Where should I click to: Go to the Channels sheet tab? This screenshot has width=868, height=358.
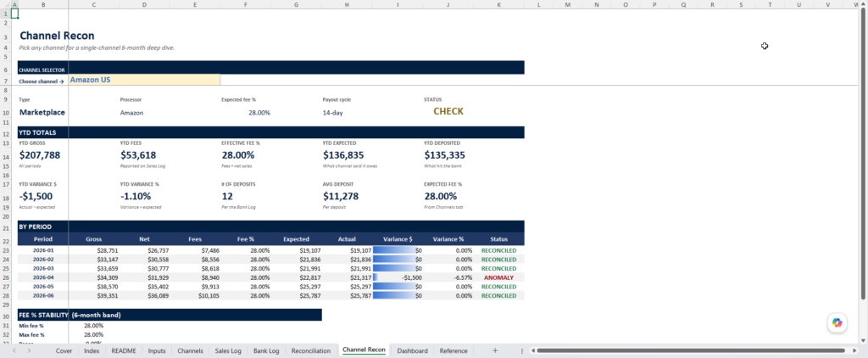[x=190, y=351]
